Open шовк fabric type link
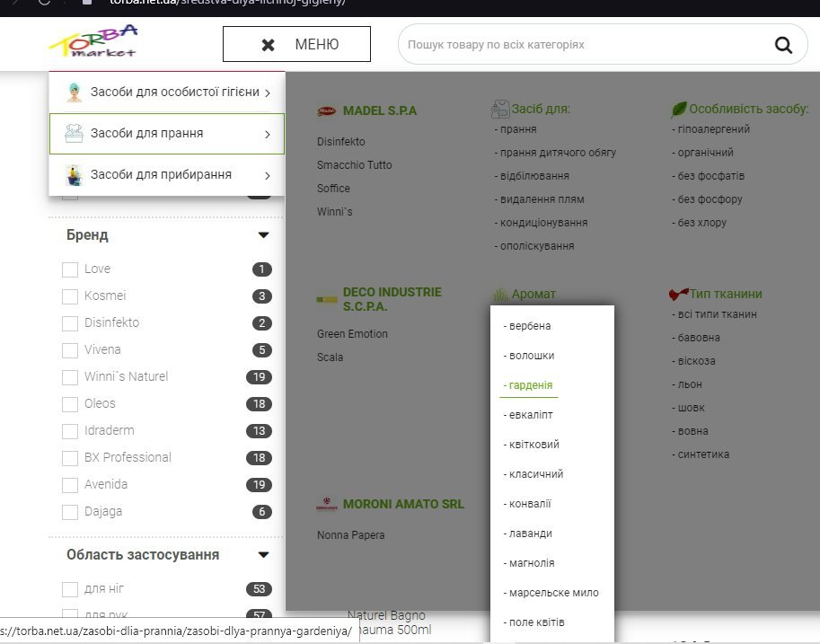The width and height of the screenshot is (820, 644). pos(688,408)
